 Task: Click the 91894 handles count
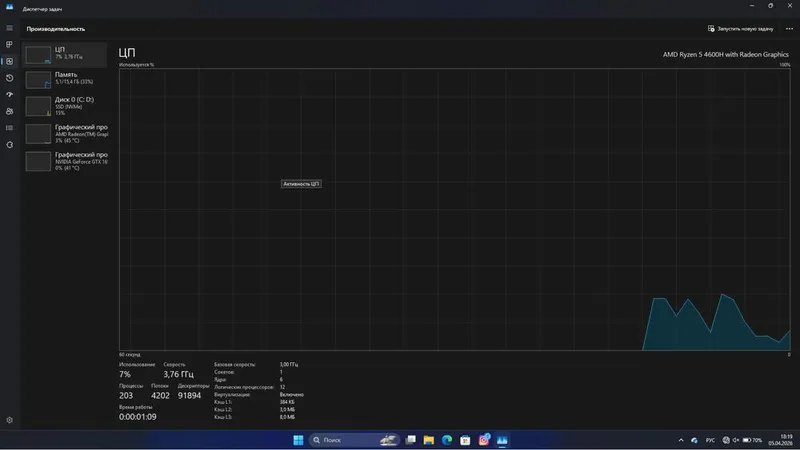[x=189, y=395]
